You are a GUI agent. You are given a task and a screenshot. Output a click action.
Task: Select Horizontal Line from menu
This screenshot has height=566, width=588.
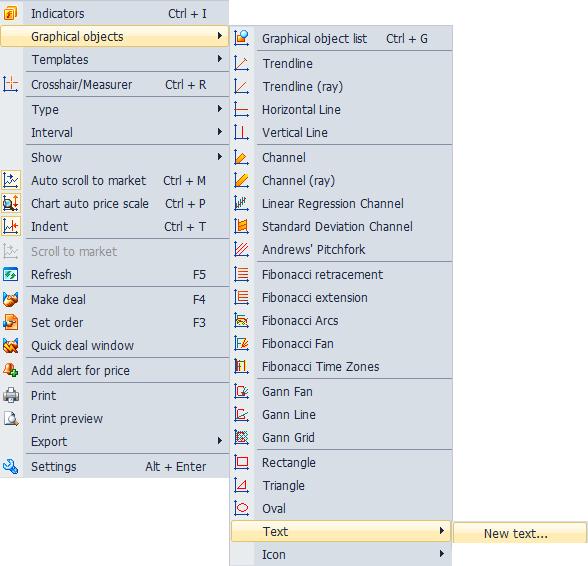(x=342, y=110)
